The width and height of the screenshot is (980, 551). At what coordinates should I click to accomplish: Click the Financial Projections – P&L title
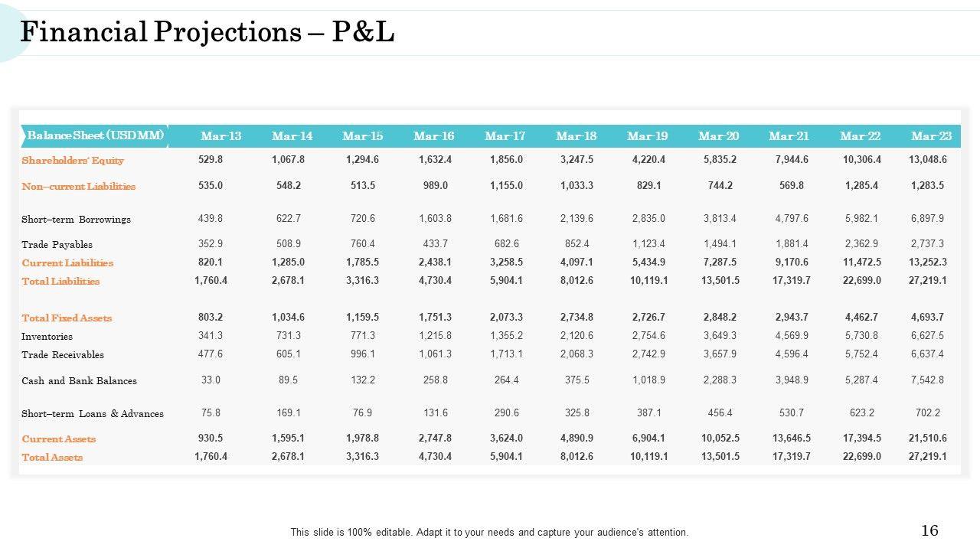pos(207,32)
